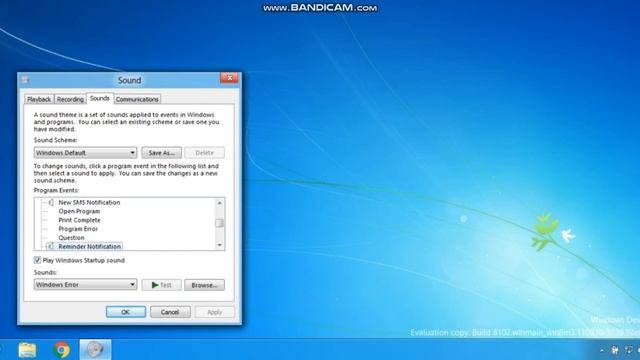Click the Action Center flag tray icon
The width and height of the screenshot is (640, 360).
[615, 350]
